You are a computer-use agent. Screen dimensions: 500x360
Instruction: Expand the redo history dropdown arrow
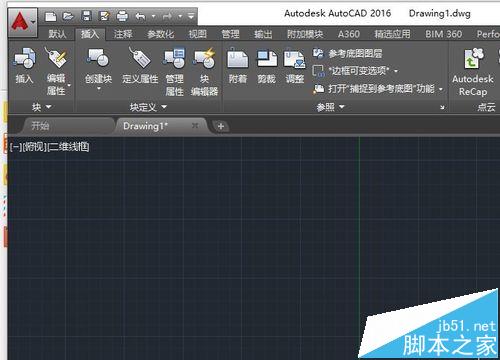pos(180,16)
